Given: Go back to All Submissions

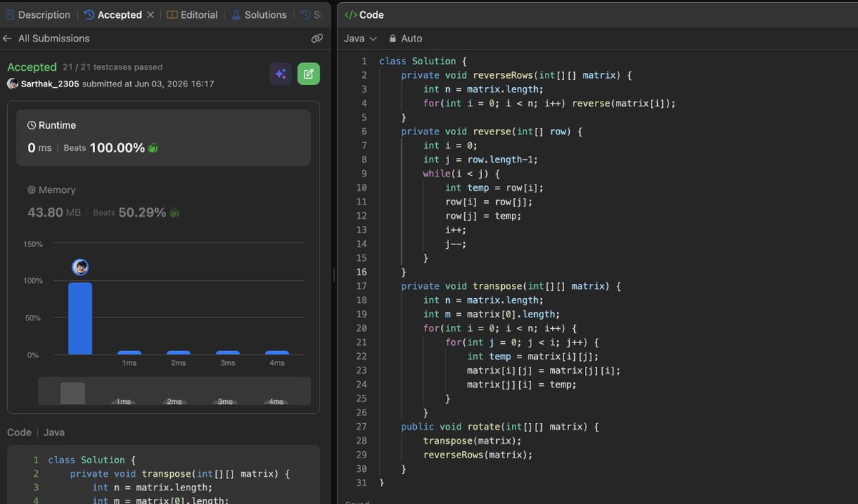Looking at the screenshot, I should [x=54, y=39].
